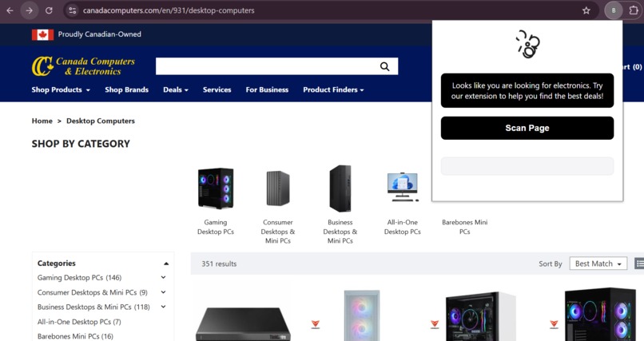The width and height of the screenshot is (644, 341).
Task: Click Proudly Canadian-Owned text
Action: point(99,34)
